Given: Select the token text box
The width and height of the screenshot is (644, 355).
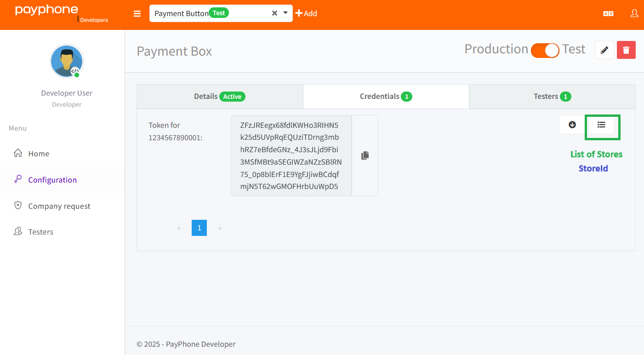Looking at the screenshot, I should (x=291, y=155).
